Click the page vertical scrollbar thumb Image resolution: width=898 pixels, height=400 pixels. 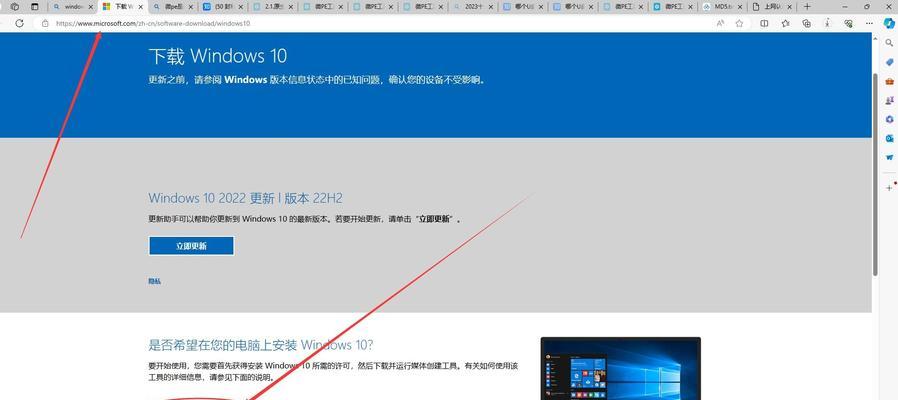[x=875, y=174]
